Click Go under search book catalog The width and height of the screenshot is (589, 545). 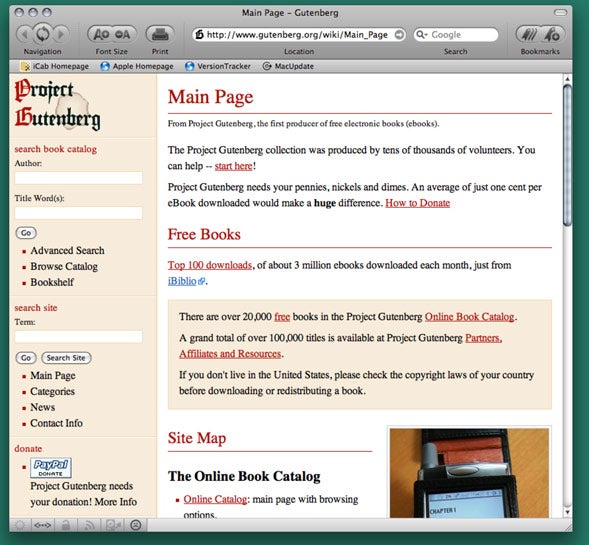(26, 233)
